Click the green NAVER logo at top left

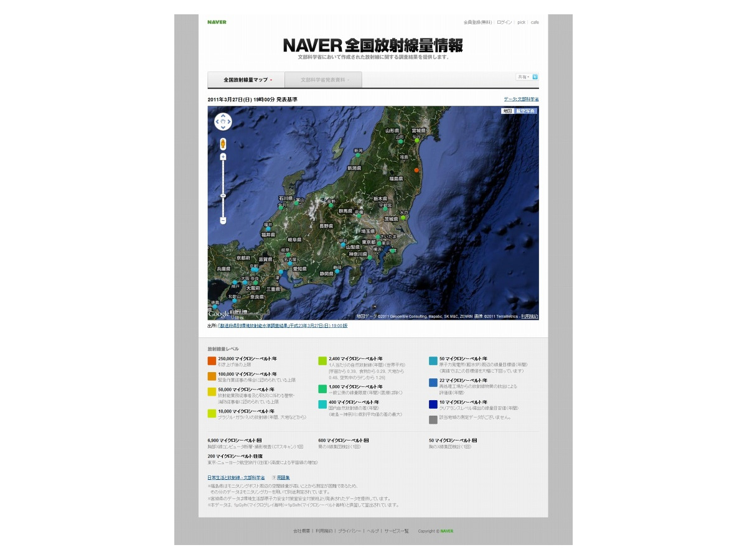[x=217, y=22]
